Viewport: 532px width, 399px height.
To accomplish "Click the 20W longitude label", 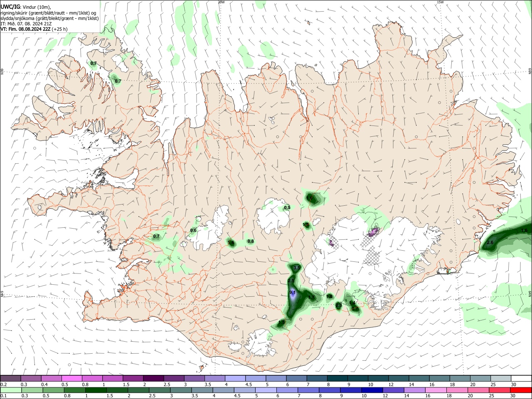I will pyautogui.click(x=221, y=2).
